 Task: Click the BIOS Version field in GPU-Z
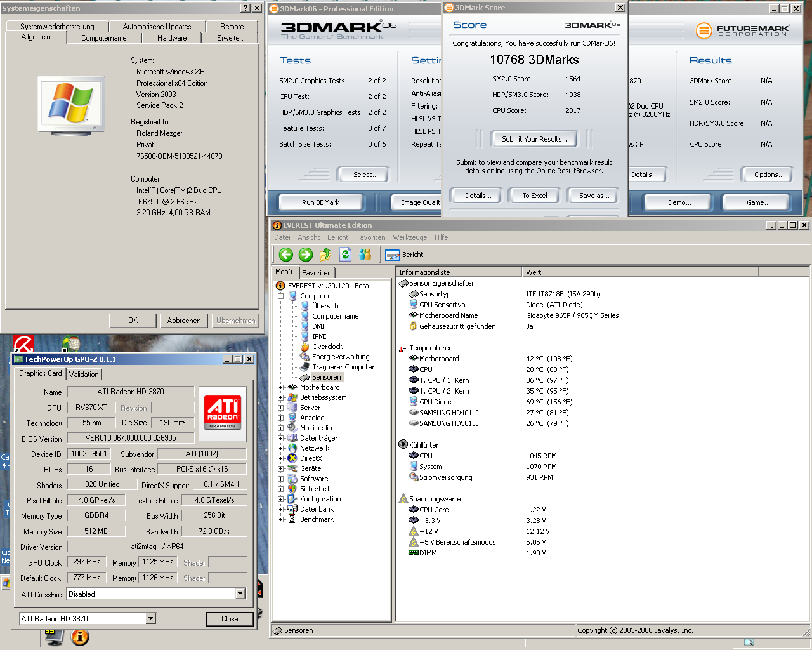[x=131, y=438]
